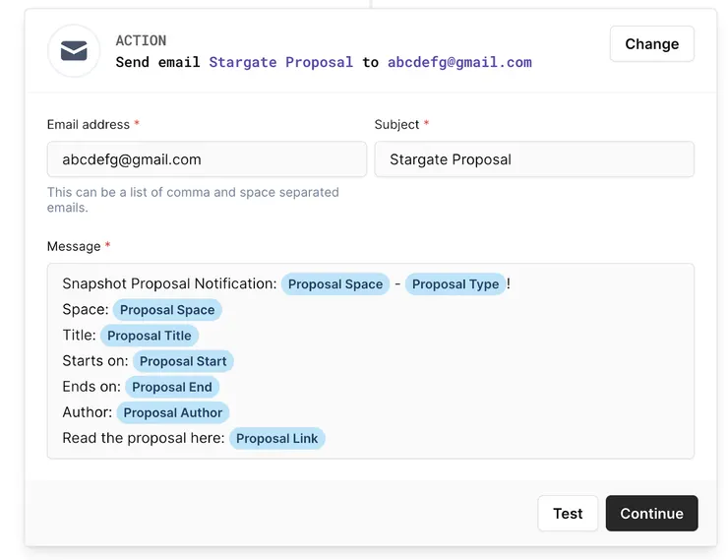Viewport: 728px width, 560px height.
Task: Click the Test button
Action: 568,514
